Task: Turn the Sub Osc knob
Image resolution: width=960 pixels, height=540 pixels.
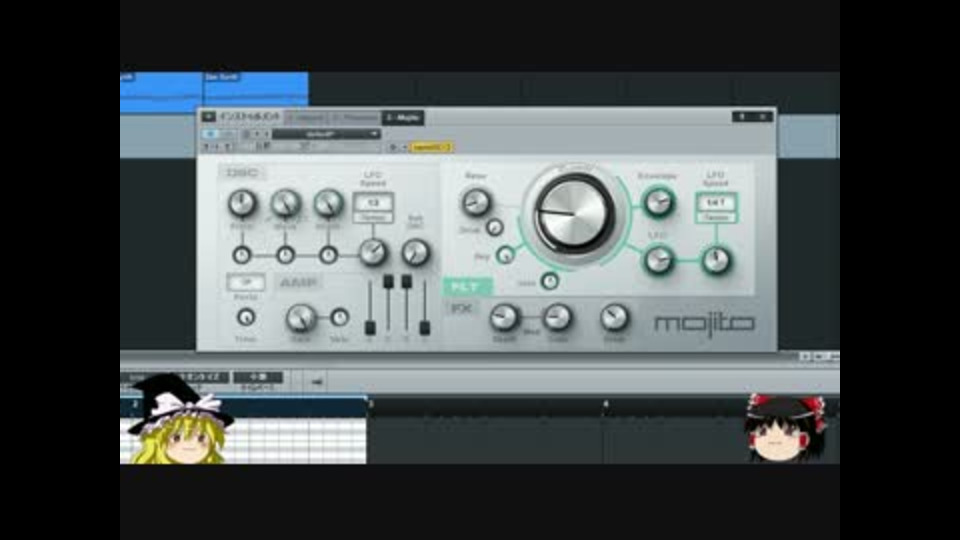Action: 416,252
